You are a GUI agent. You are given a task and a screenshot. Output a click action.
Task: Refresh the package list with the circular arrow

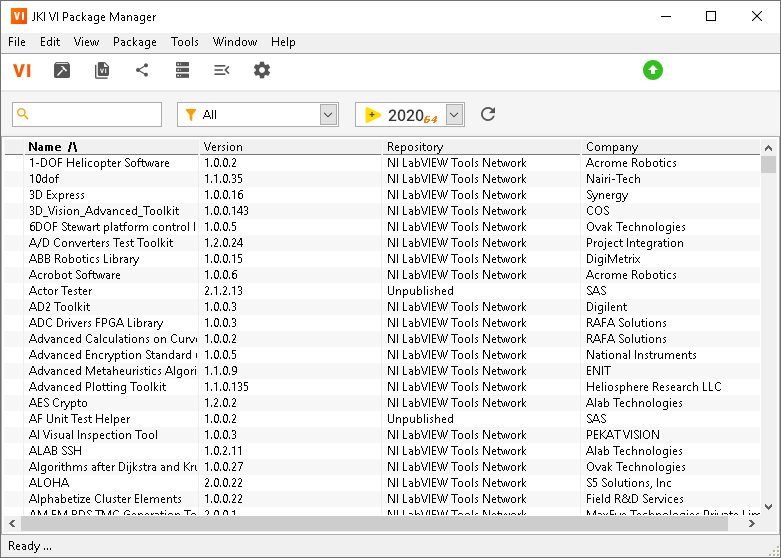point(488,114)
